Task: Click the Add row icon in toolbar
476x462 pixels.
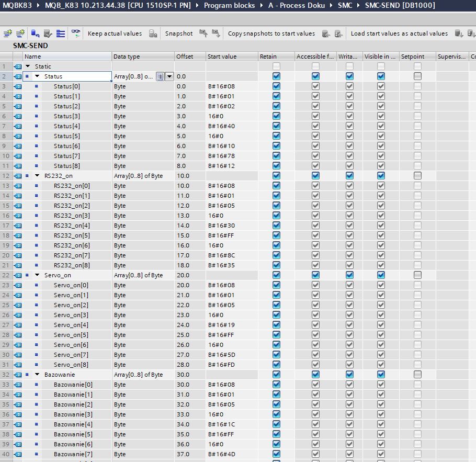Action: click(x=20, y=33)
